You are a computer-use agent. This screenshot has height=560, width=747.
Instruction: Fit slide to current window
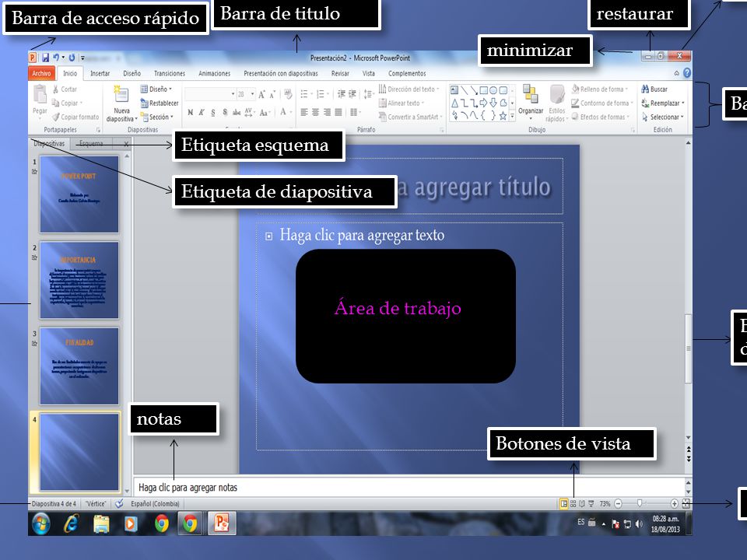[686, 503]
